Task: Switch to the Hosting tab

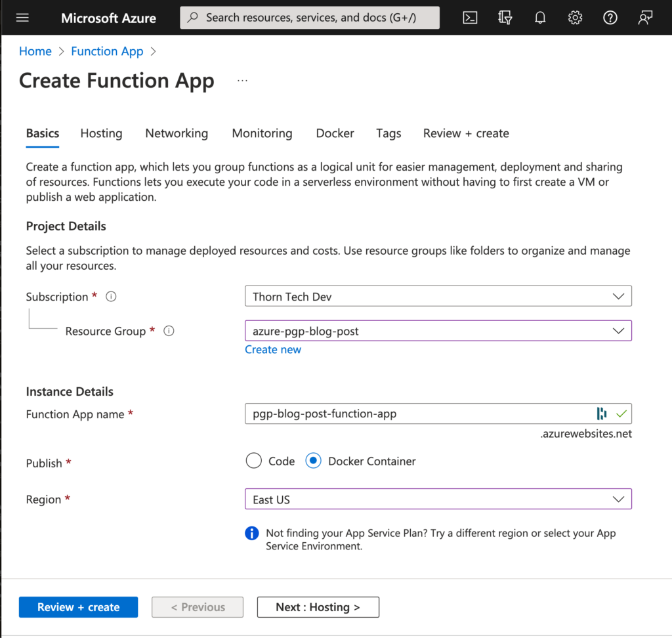Action: (101, 133)
